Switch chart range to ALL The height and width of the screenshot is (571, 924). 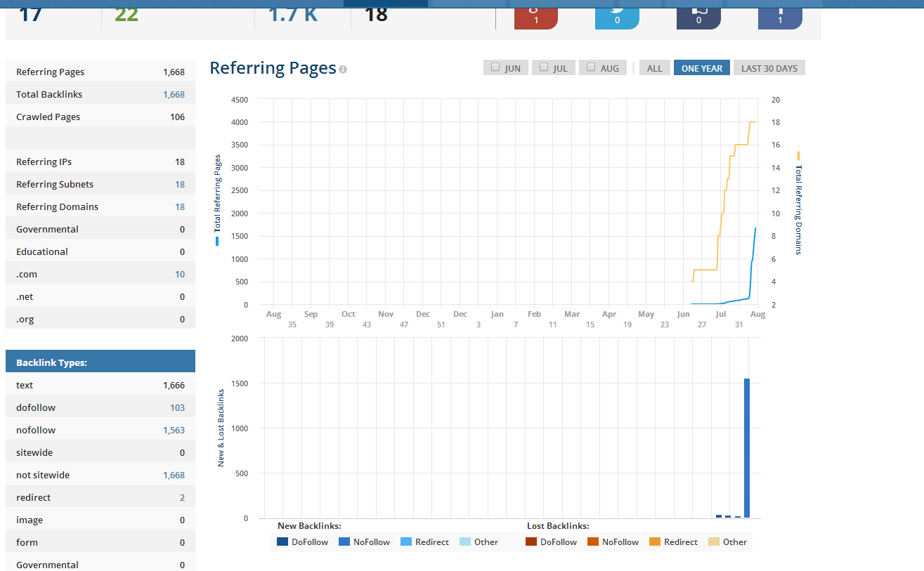pyautogui.click(x=655, y=68)
